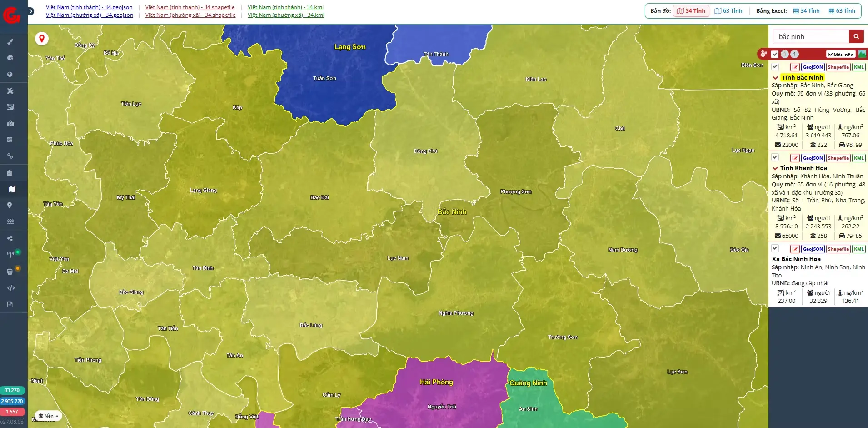868x428 pixels.
Task: Click the red location marker map button
Action: pyautogui.click(x=42, y=39)
